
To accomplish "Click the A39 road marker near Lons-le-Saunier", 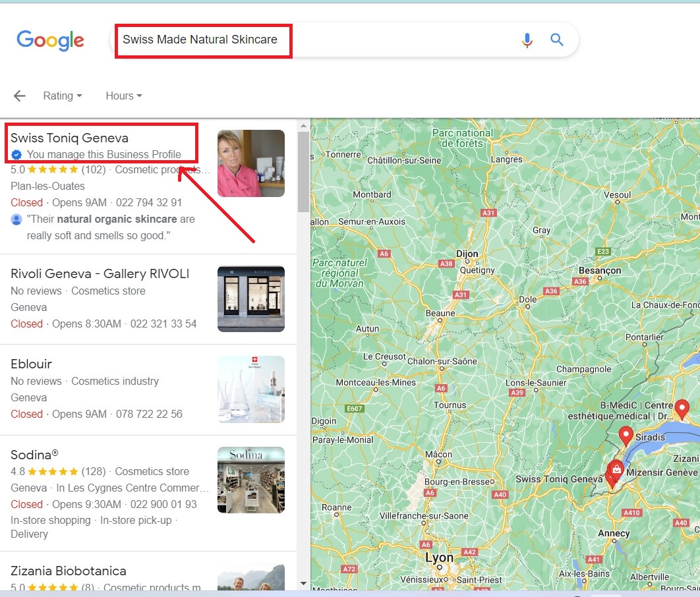I will click(517, 393).
